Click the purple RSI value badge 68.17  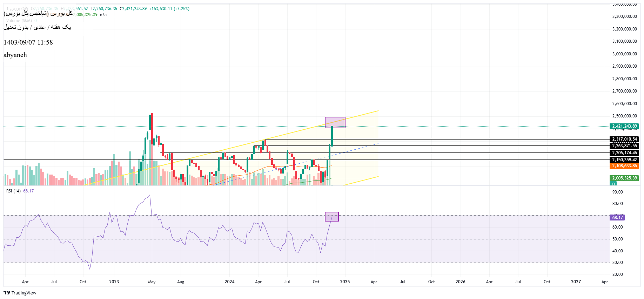617,218
